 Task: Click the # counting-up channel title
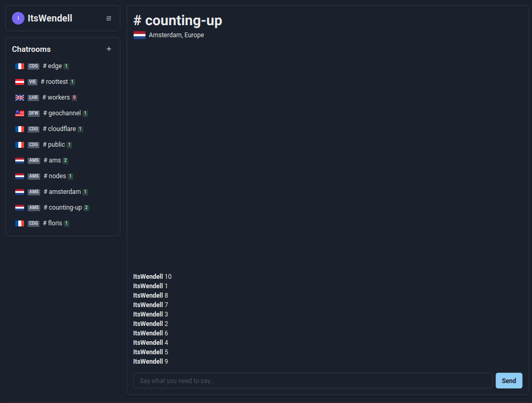[178, 20]
